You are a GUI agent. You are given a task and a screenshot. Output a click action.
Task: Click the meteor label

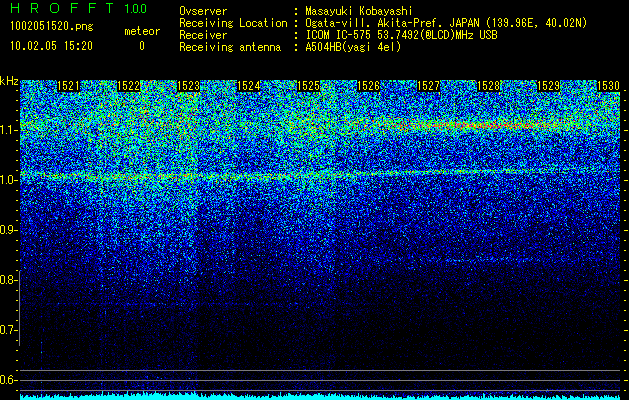[x=142, y=31]
